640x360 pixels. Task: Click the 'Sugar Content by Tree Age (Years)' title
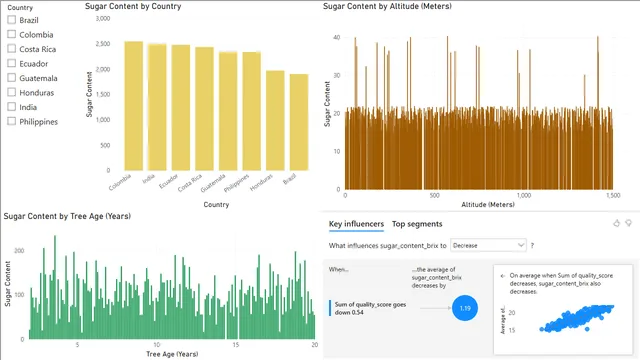pyautogui.click(x=67, y=216)
